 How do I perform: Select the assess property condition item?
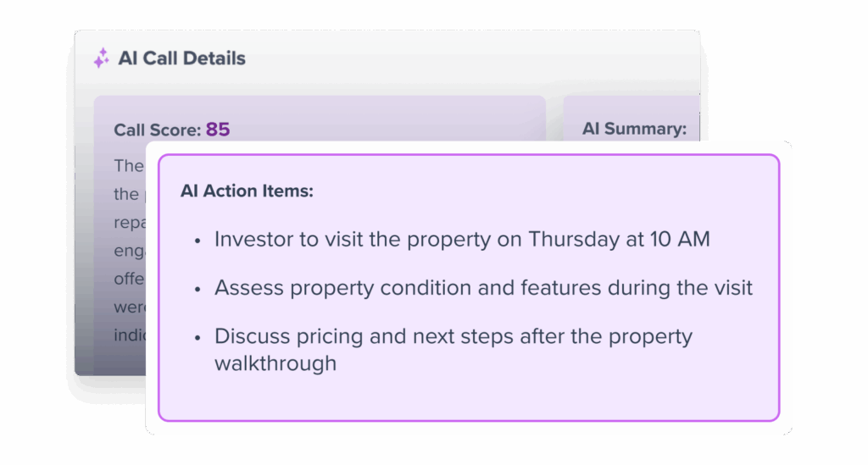tap(483, 288)
